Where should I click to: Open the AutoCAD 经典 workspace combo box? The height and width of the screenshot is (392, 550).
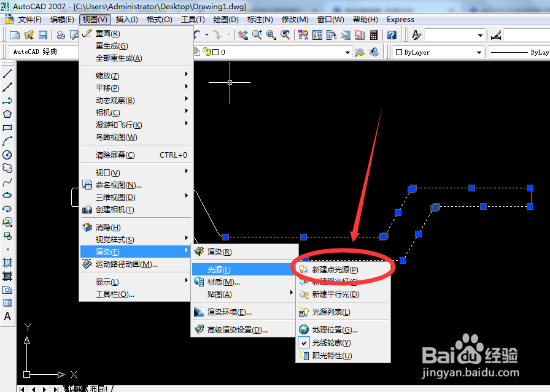point(44,52)
